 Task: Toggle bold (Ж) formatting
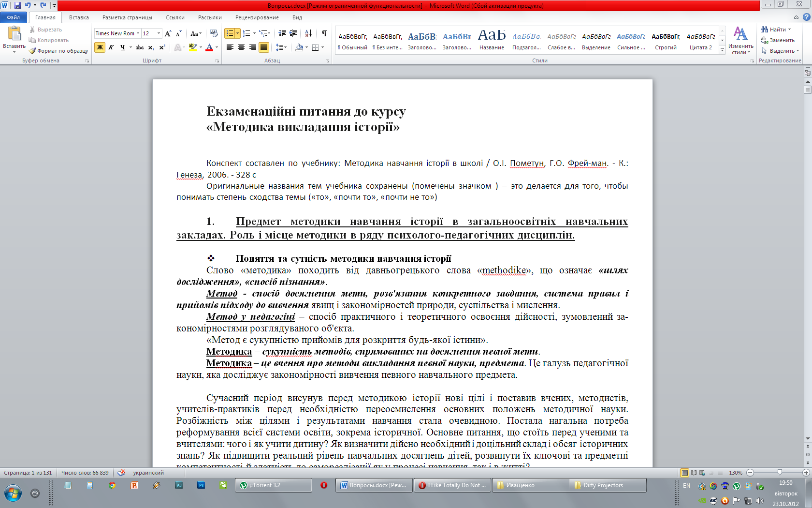pos(100,47)
